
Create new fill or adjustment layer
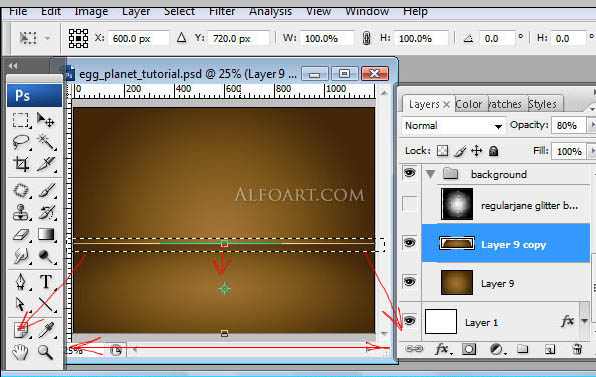click(x=497, y=349)
